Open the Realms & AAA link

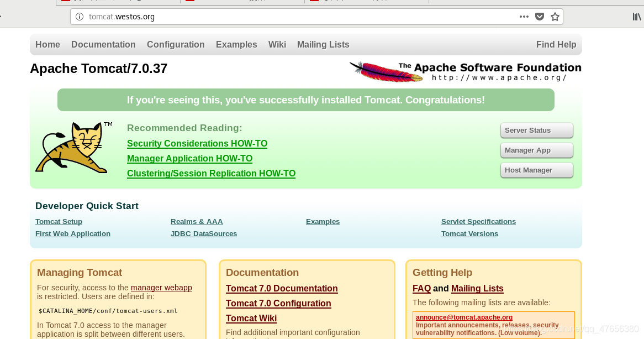[x=197, y=221]
